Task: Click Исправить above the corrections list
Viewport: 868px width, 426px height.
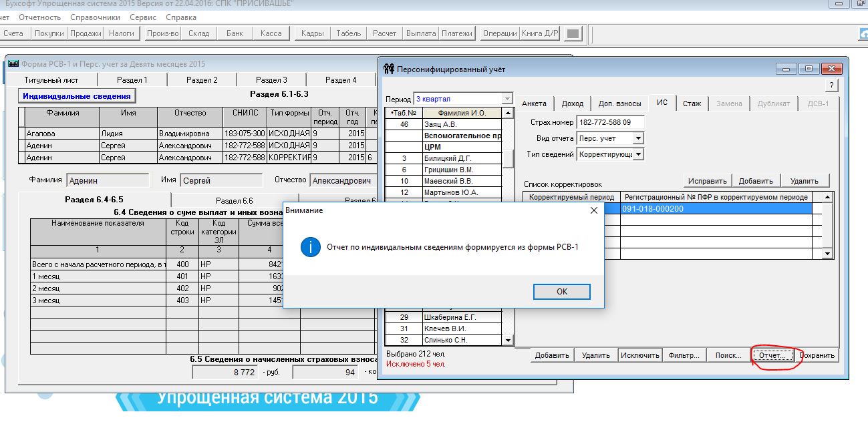Action: tap(707, 181)
